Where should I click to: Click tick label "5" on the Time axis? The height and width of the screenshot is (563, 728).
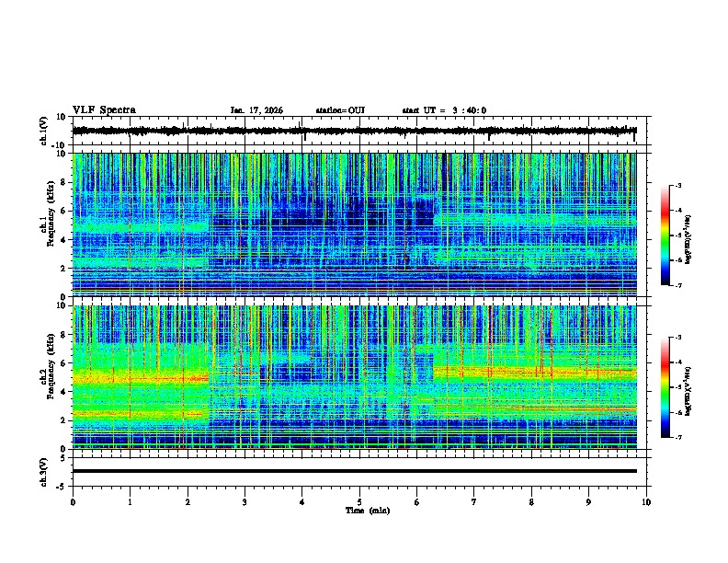[359, 502]
